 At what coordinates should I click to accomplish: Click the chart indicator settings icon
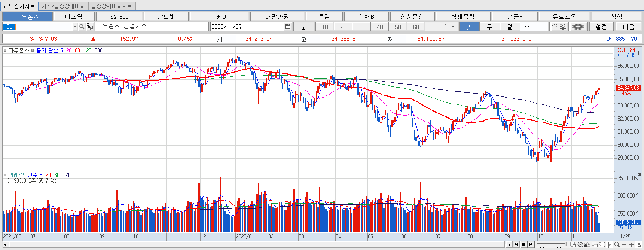(x=587, y=245)
